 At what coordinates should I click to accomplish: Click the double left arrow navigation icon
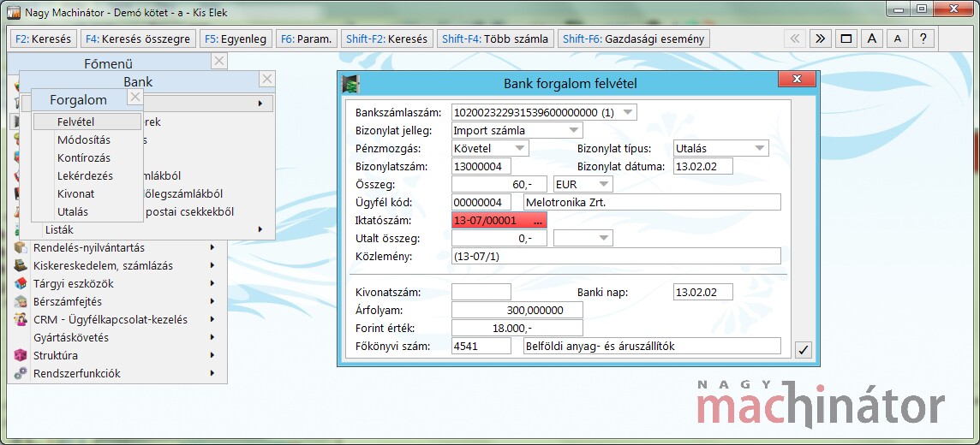[x=795, y=39]
